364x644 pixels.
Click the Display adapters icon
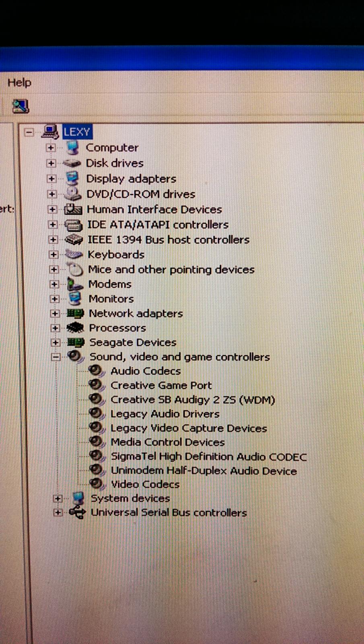click(73, 178)
